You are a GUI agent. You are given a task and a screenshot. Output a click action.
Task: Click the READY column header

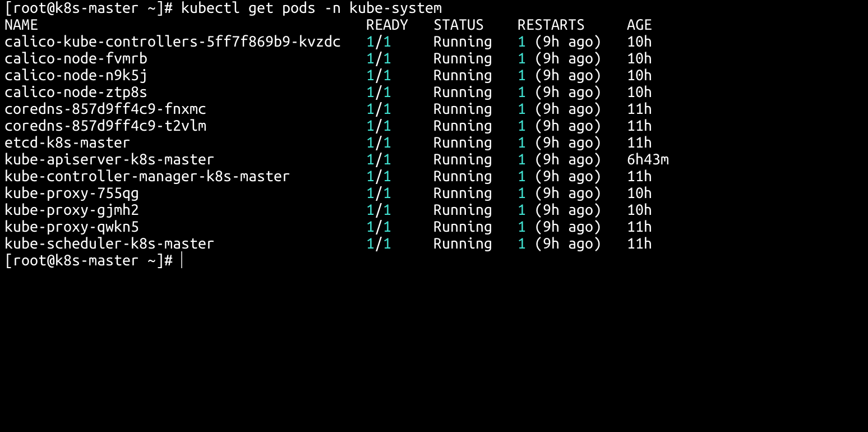[x=387, y=25]
